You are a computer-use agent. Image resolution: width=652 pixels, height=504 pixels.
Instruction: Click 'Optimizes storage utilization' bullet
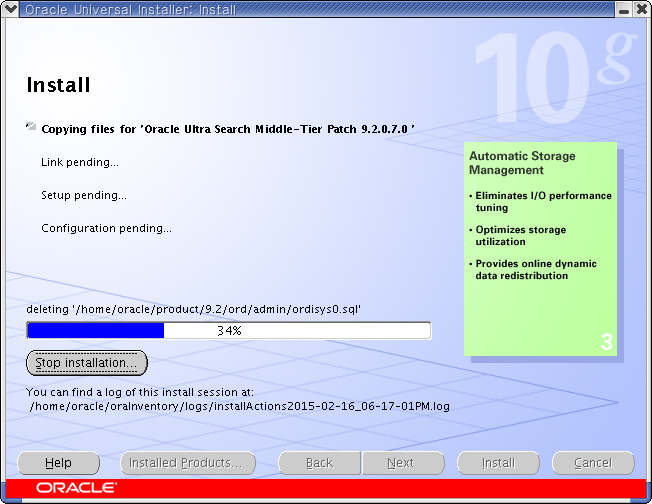pyautogui.click(x=518, y=236)
